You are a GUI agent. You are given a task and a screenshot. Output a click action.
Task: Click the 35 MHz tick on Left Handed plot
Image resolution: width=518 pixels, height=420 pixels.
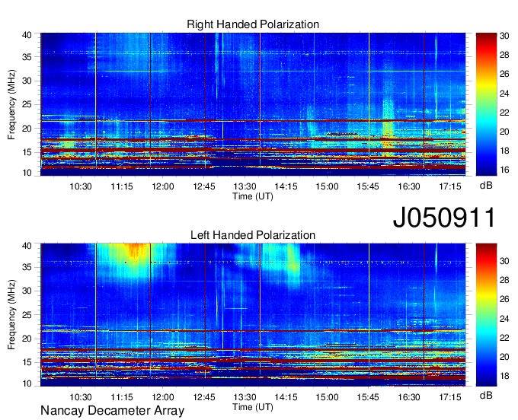[27, 267]
